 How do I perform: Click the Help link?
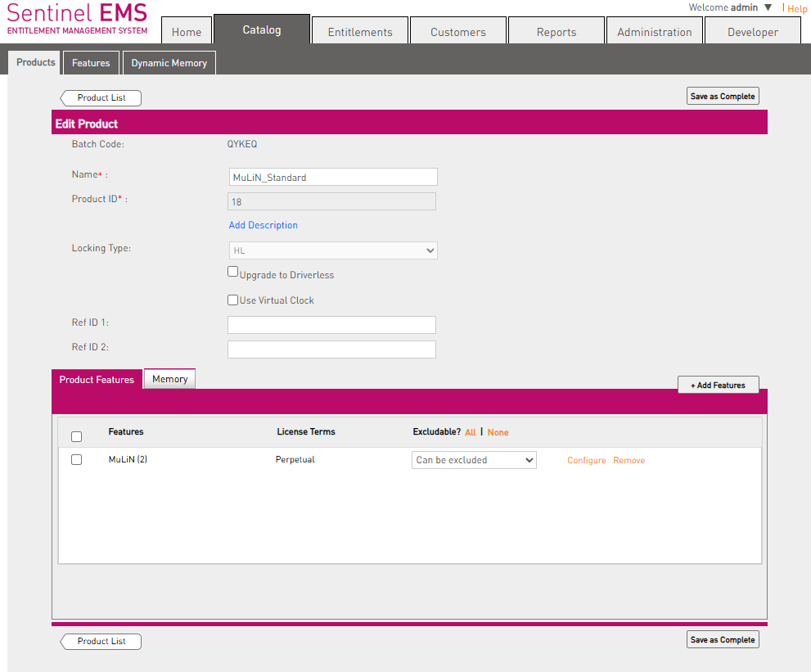797,8
